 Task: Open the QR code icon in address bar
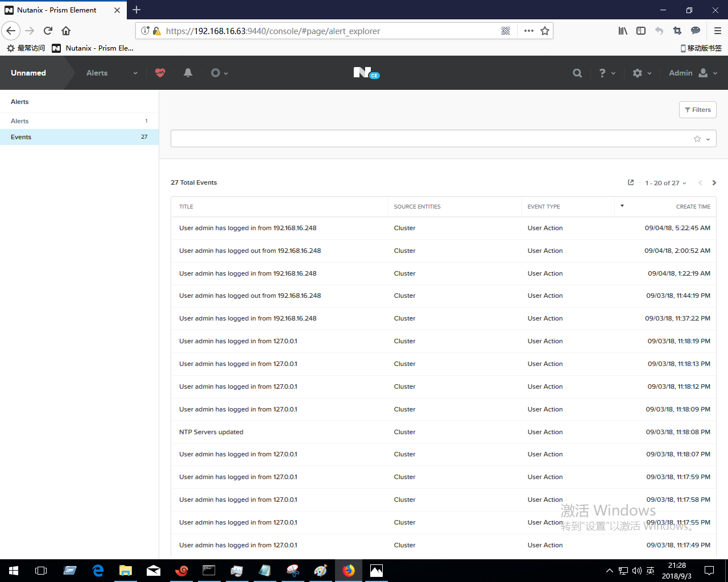[506, 31]
